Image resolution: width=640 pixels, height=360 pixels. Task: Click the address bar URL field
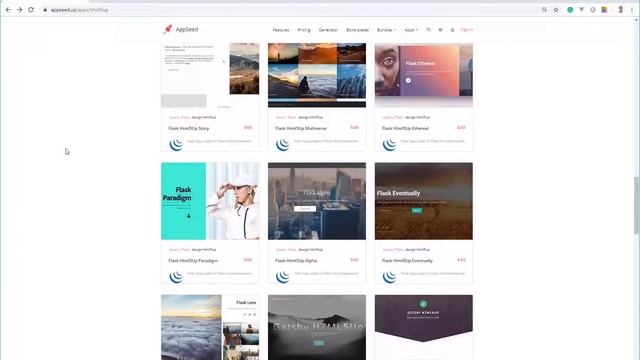[x=286, y=10]
